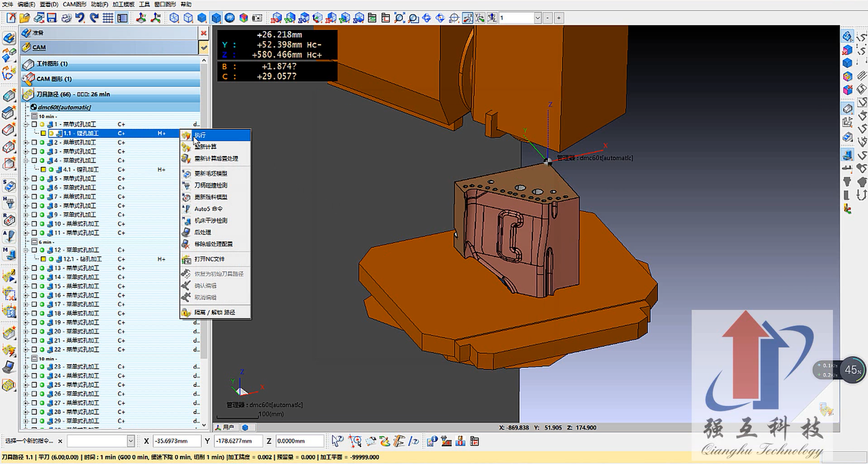The height and width of the screenshot is (464, 868).
Task: Collapse tree node of operation 1
Action: coord(26,125)
